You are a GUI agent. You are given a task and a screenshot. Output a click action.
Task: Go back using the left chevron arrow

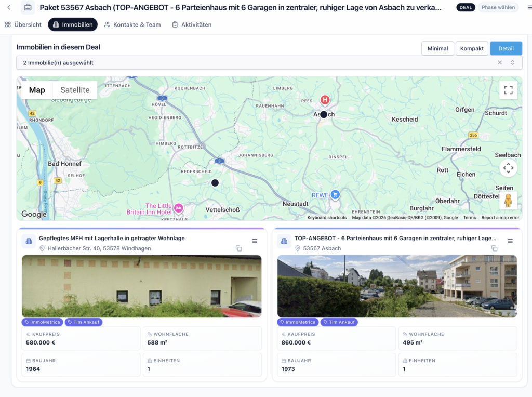pyautogui.click(x=9, y=7)
